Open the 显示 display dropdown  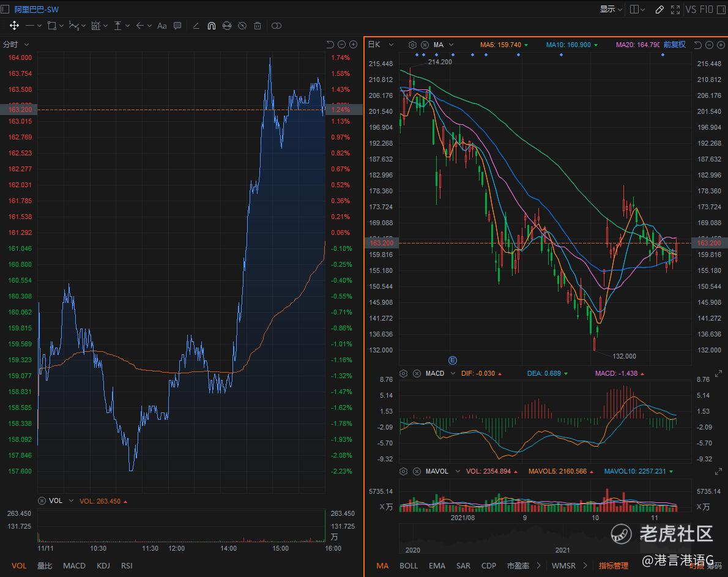[x=611, y=9]
